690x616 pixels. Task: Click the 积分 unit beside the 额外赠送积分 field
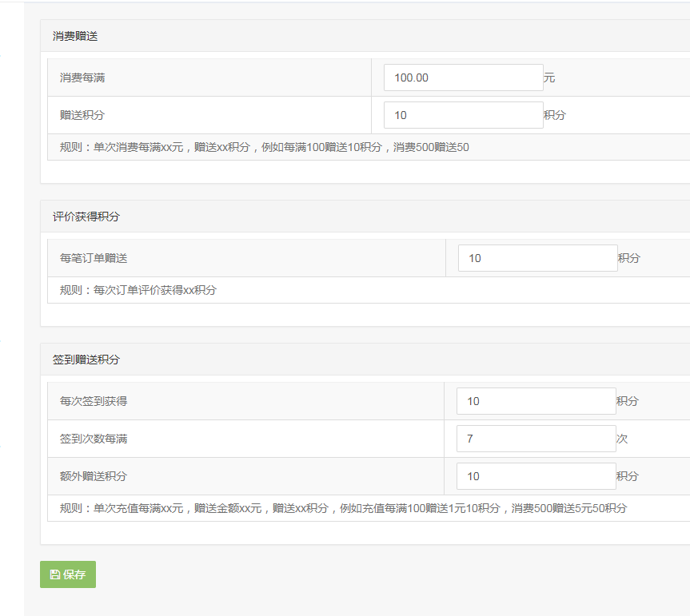628,475
